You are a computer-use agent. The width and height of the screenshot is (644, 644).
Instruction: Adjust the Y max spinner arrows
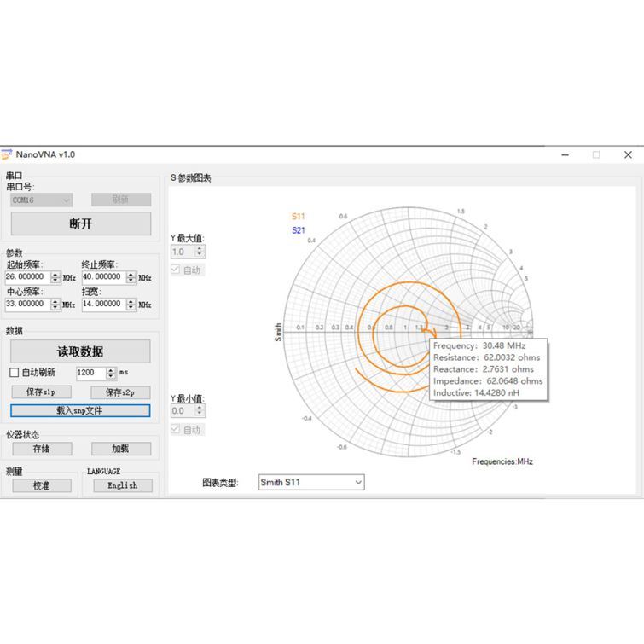(200, 252)
